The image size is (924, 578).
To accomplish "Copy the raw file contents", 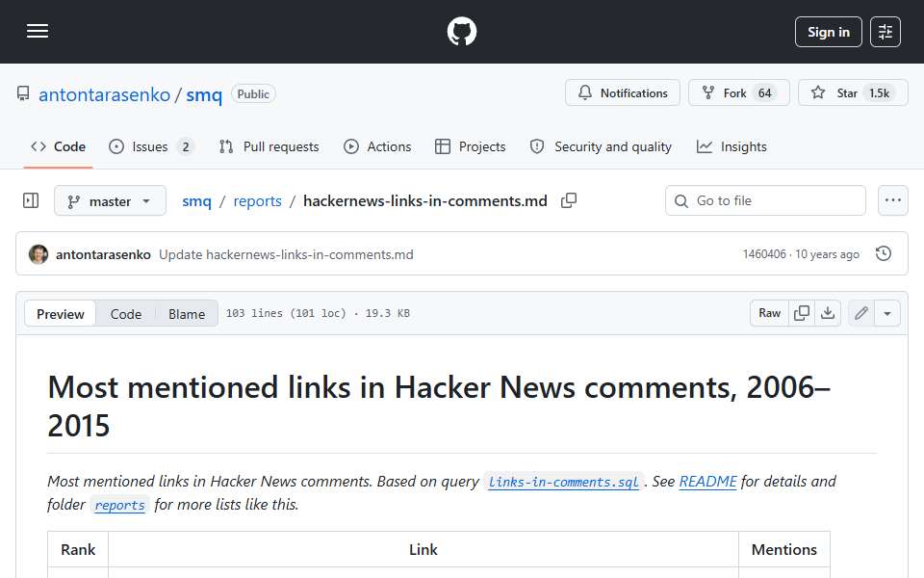I will coord(802,313).
